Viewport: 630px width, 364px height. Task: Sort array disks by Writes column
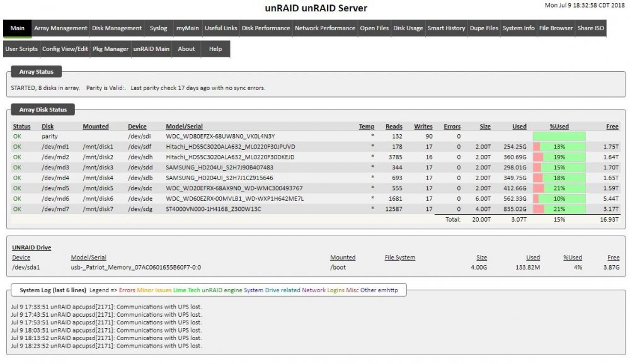[x=423, y=126]
